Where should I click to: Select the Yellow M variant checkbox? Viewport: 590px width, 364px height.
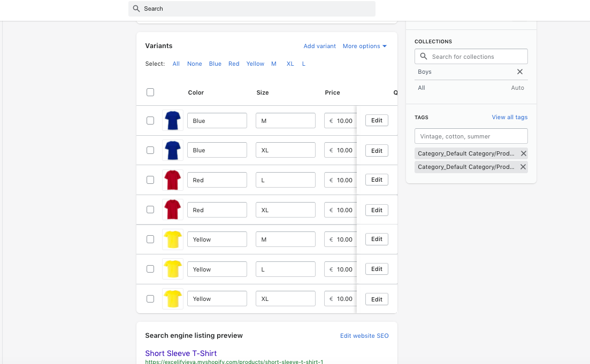150,239
